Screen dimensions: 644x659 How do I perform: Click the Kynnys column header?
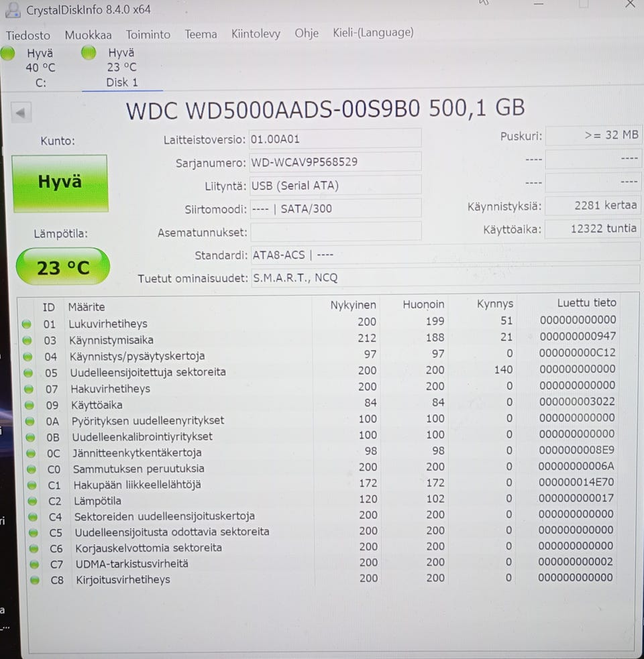[x=494, y=304]
